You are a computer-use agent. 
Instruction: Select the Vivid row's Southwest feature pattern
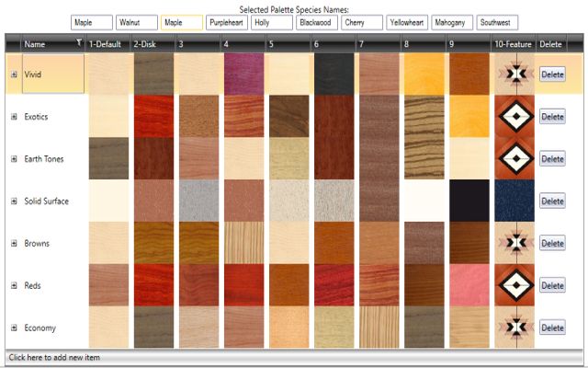coord(514,75)
